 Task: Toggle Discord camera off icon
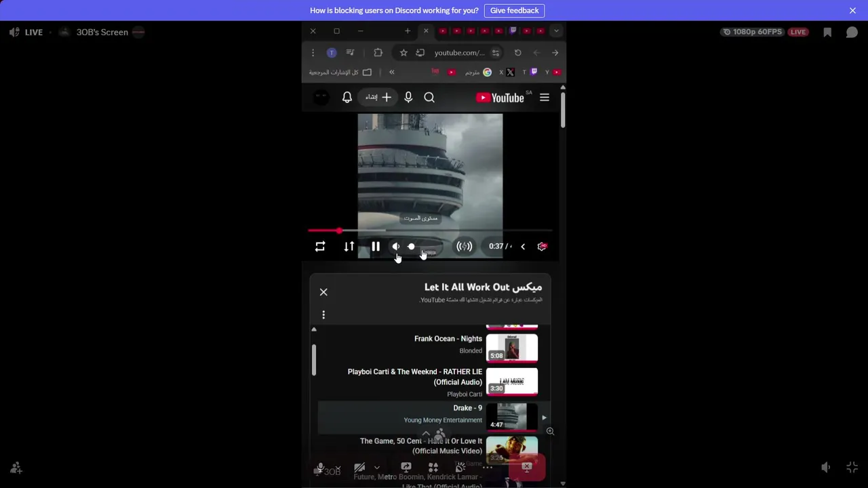pyautogui.click(x=359, y=468)
